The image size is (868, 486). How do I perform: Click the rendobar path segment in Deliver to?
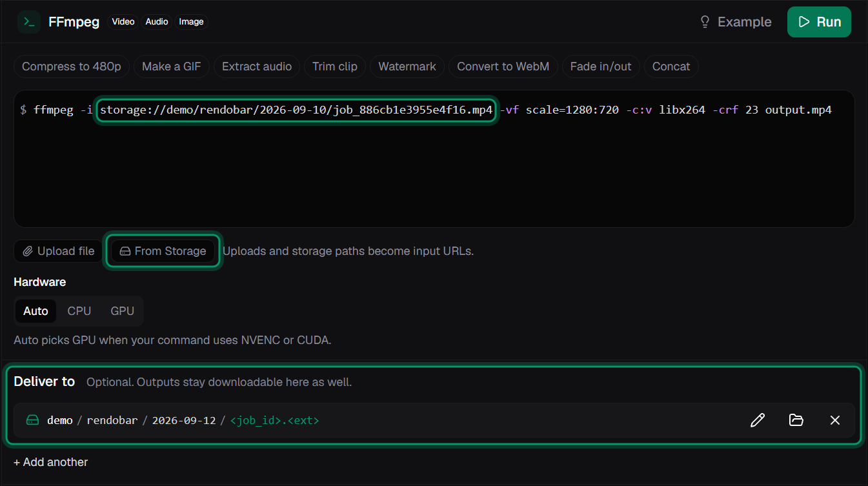[x=112, y=421]
